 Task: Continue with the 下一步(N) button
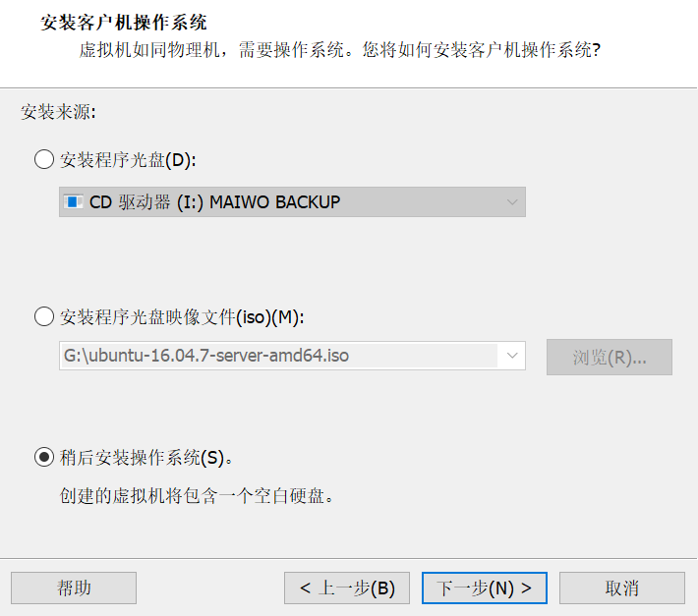coord(485,588)
